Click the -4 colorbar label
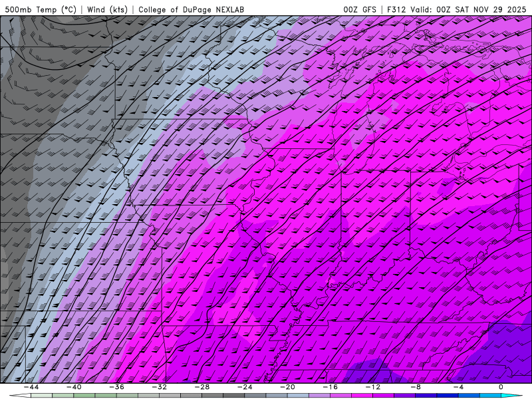This screenshot has height=399, width=532. [x=458, y=387]
